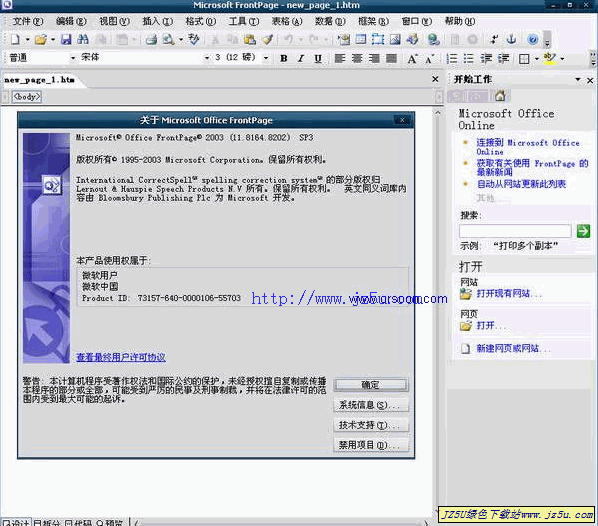Toggle Underline formatting
Image resolution: width=598 pixels, height=526 pixels.
[318, 58]
